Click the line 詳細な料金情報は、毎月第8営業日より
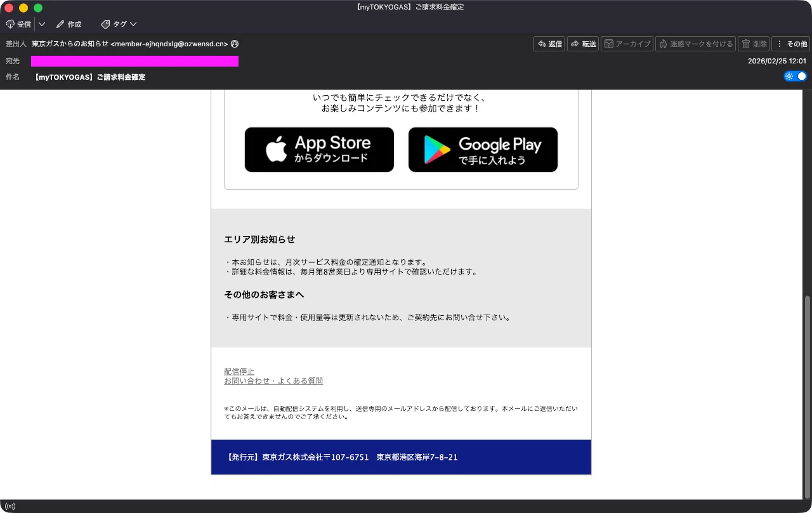 pyautogui.click(x=351, y=272)
